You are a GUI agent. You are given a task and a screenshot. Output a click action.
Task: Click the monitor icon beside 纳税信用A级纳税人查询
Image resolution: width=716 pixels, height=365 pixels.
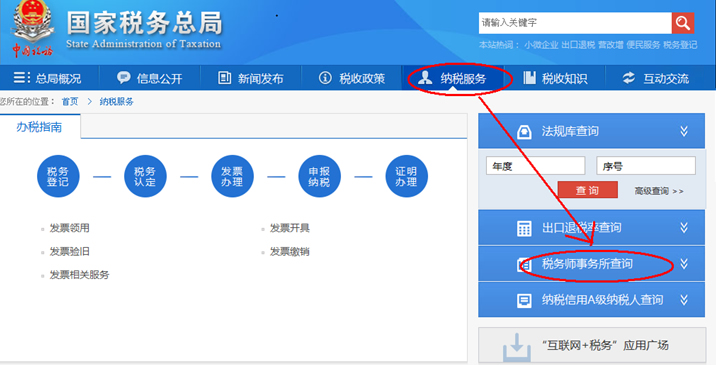tap(524, 300)
